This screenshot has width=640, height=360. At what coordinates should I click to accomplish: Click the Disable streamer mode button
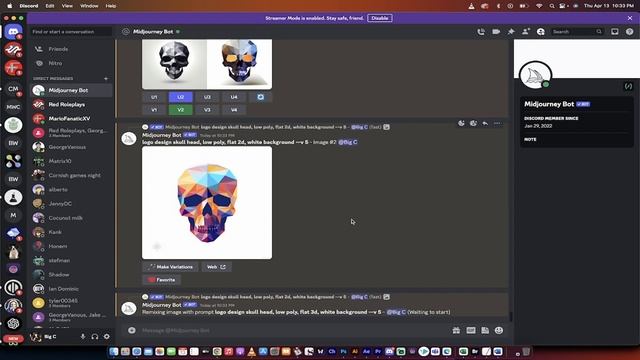pyautogui.click(x=380, y=18)
